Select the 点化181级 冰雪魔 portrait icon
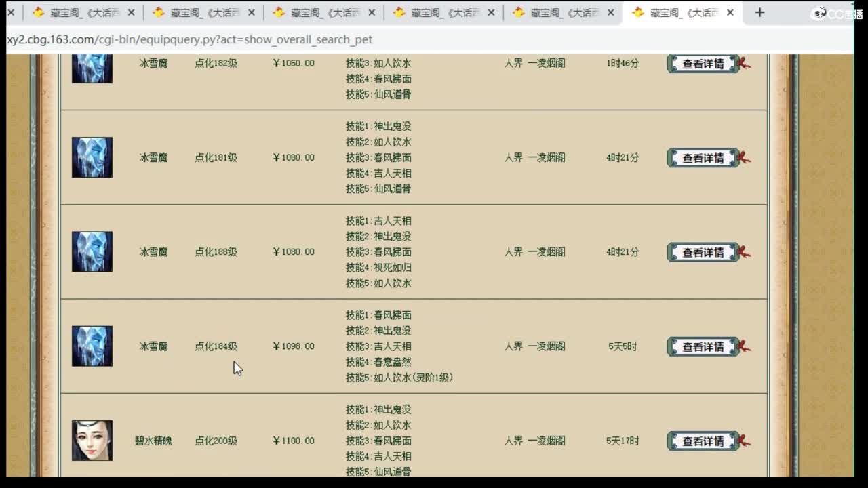 [x=92, y=157]
